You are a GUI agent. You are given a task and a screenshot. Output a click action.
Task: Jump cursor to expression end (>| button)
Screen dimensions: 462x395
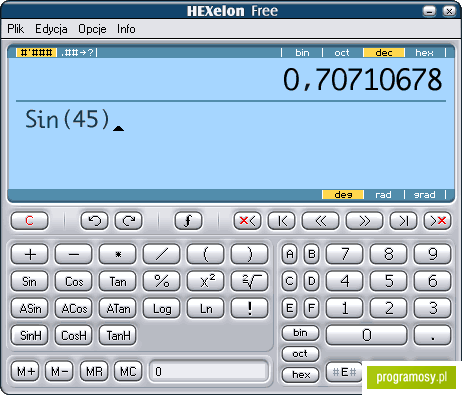click(403, 221)
